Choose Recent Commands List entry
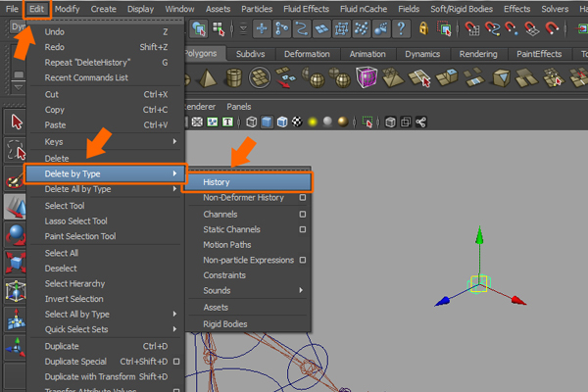Viewport: 588px width, 392px height. coord(106,77)
